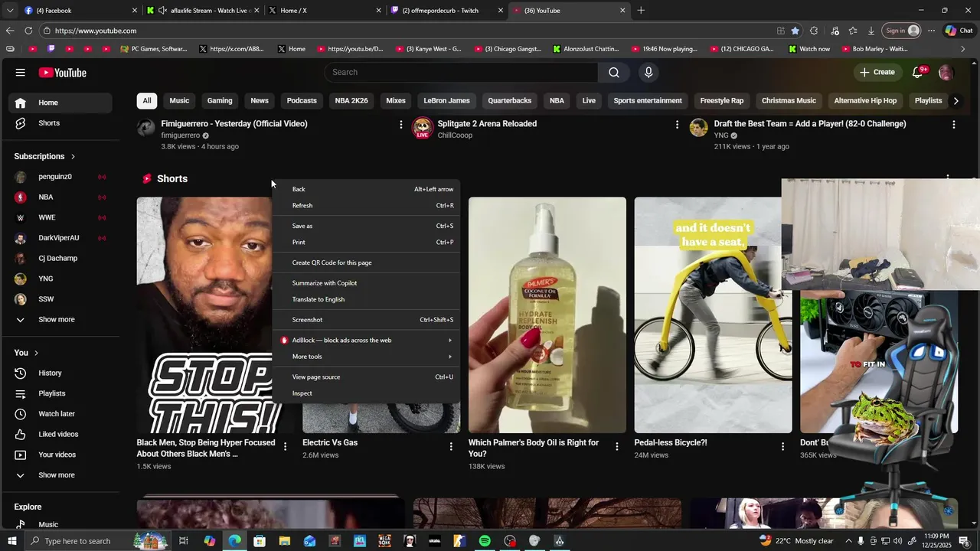The image size is (980, 551).
Task: Open browser extensions puzzle icon
Action: click(x=814, y=31)
